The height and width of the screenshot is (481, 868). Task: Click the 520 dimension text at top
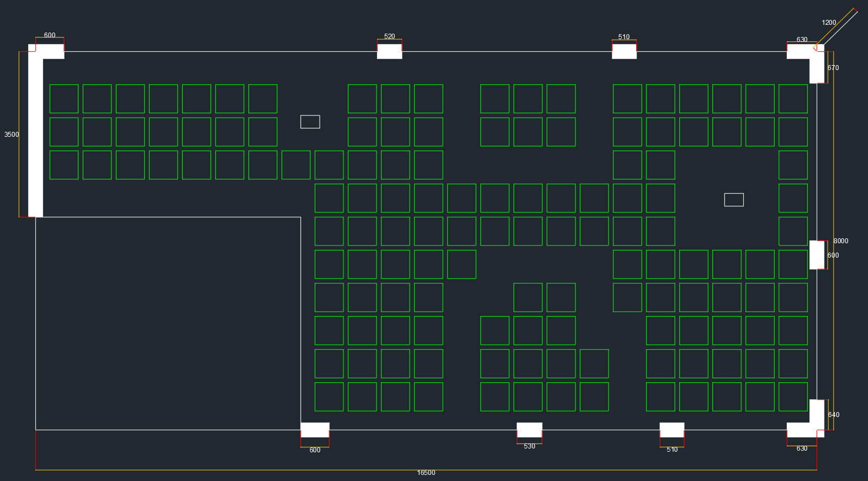(x=389, y=36)
